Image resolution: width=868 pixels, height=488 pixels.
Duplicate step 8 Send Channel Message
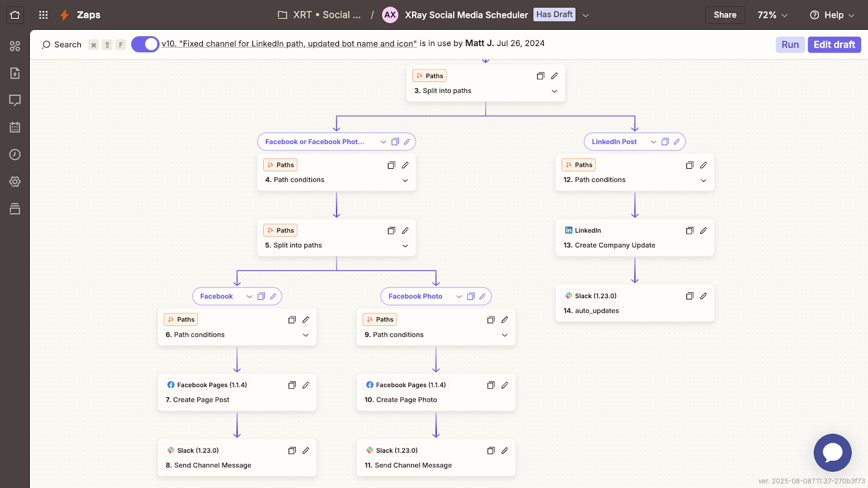292,451
